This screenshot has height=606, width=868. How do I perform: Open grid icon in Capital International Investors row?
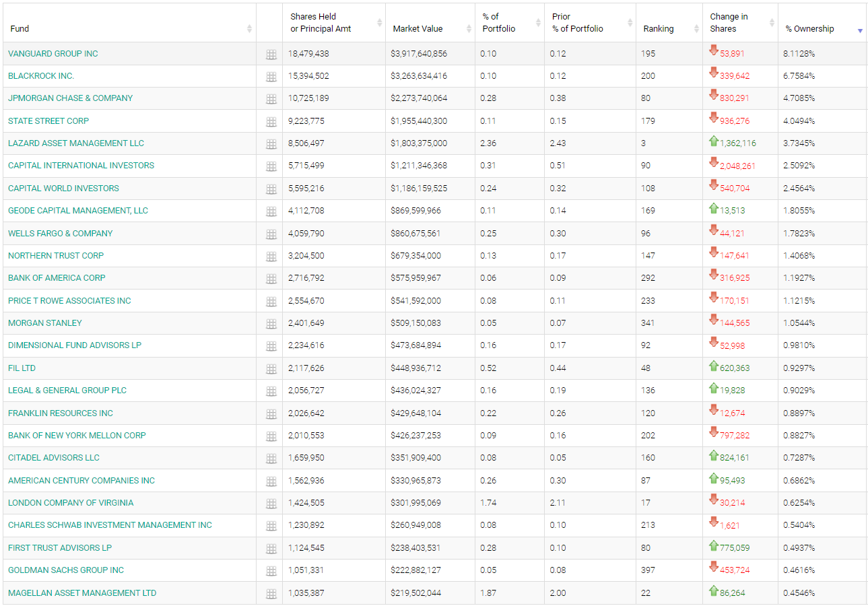[271, 166]
